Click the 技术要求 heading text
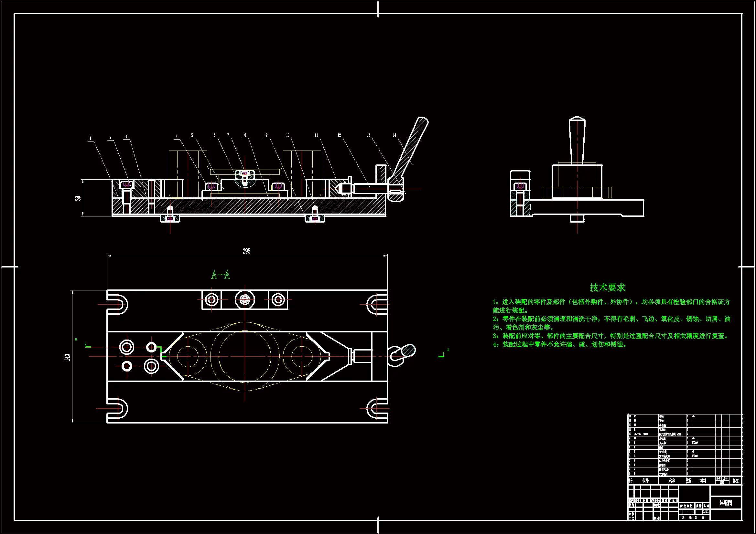Viewport: 756px width, 534px height. (x=607, y=287)
